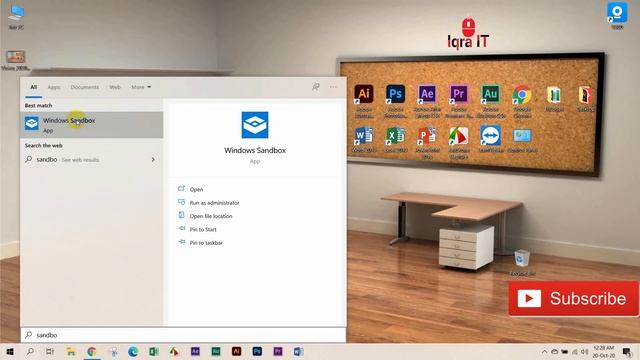Select the This PC desktop icon
This screenshot has height=360, width=640.
pyautogui.click(x=16, y=17)
